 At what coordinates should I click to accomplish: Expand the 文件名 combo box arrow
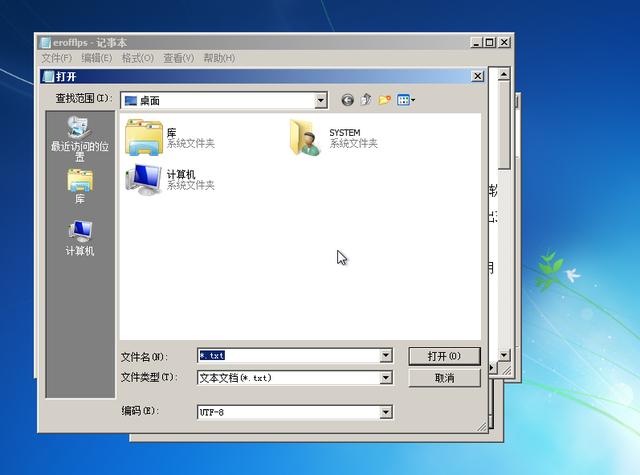tap(386, 355)
